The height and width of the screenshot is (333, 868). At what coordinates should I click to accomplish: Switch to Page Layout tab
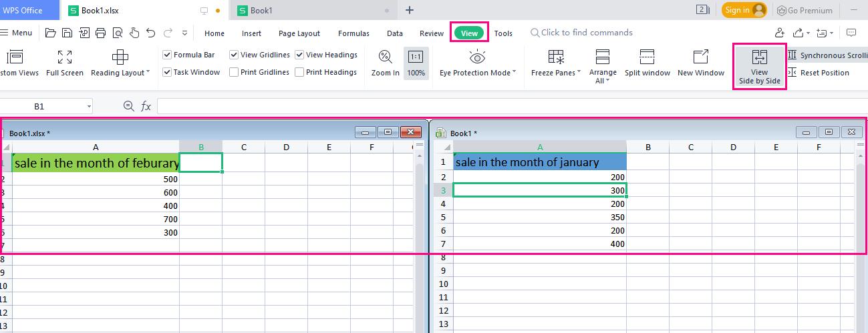(x=299, y=33)
